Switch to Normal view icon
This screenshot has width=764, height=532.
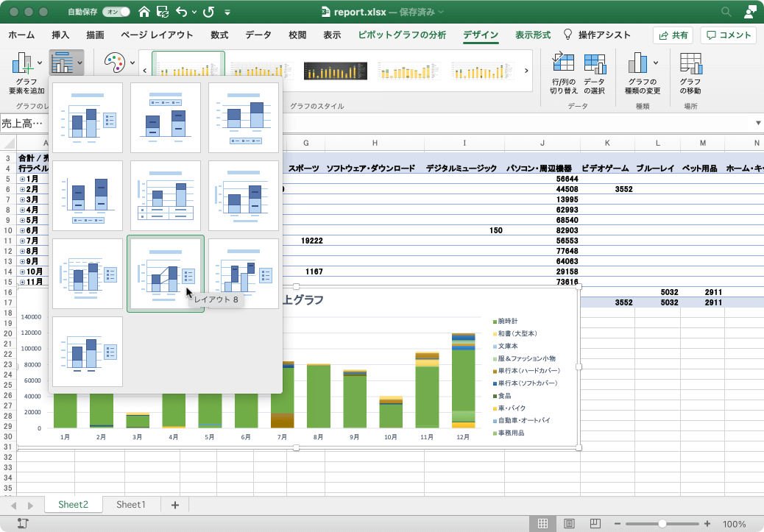tap(542, 524)
